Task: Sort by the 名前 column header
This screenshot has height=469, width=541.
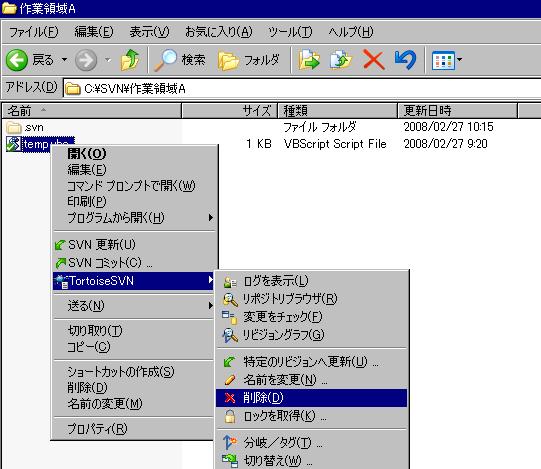Action: 92,111
